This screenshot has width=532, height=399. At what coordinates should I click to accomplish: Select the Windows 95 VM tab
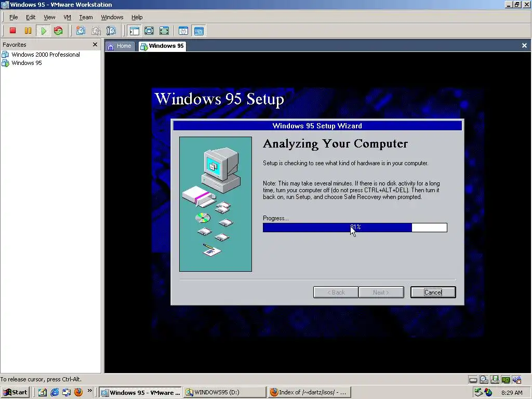coord(162,46)
